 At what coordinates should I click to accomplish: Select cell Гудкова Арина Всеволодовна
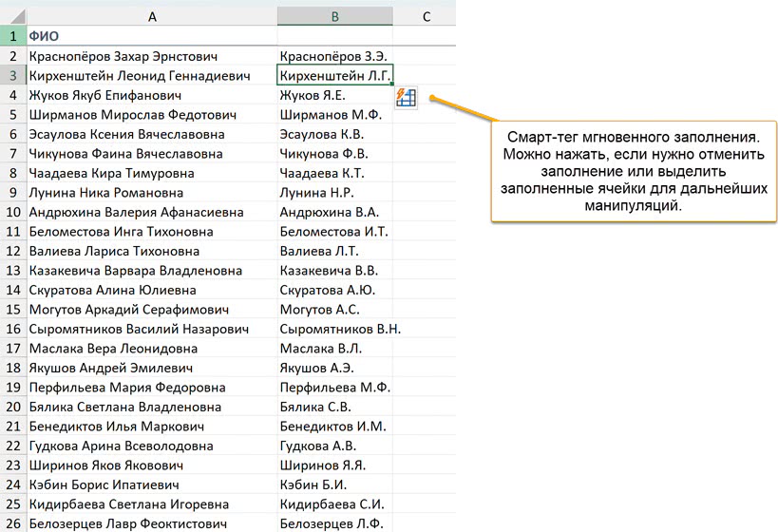[x=152, y=446]
